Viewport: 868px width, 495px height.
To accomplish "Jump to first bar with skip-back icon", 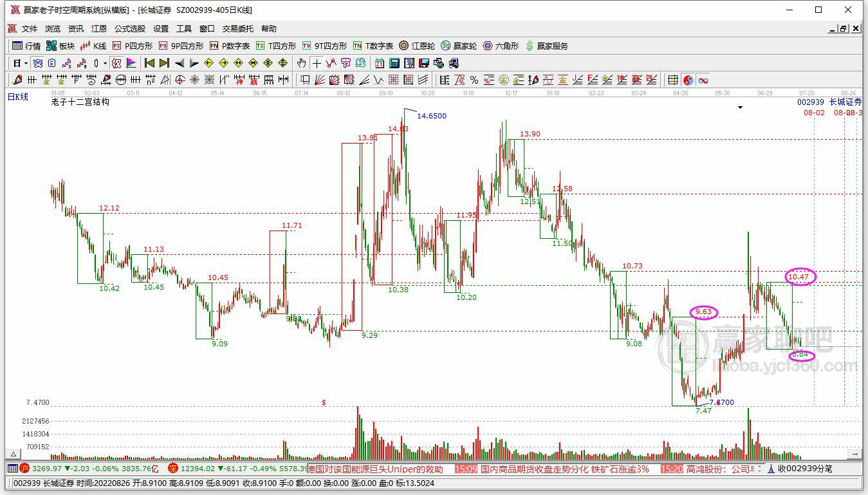I will 149,63.
